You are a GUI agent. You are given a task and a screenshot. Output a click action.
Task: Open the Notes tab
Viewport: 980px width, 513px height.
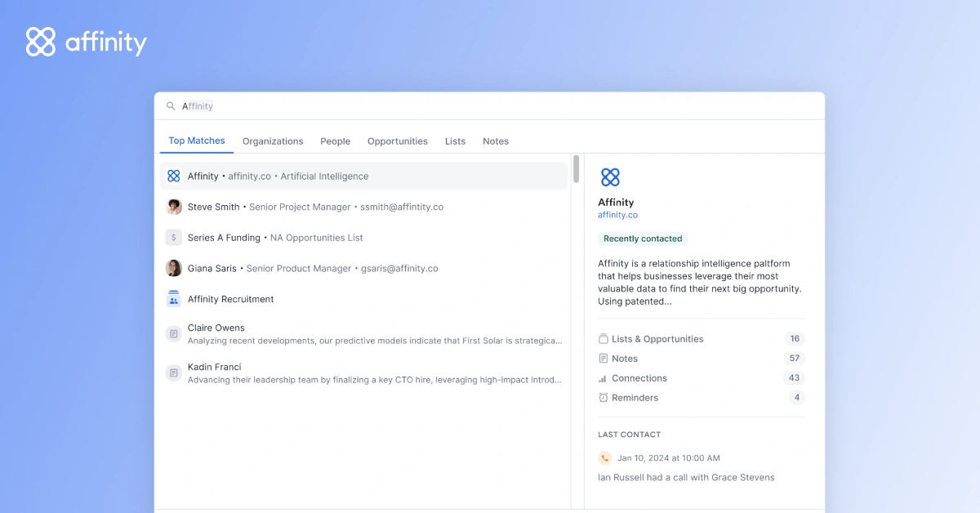click(496, 141)
